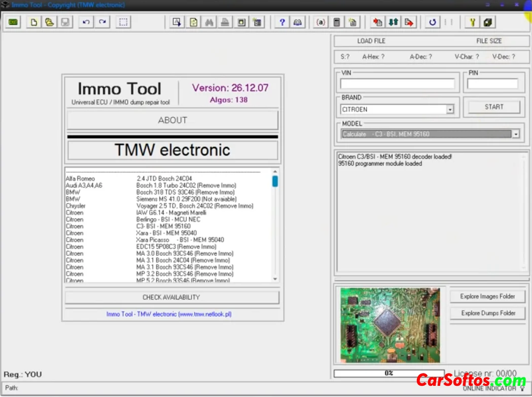The image size is (532, 397).
Task: Click the CHECK AVAILABILITY button
Action: pyautogui.click(x=171, y=297)
